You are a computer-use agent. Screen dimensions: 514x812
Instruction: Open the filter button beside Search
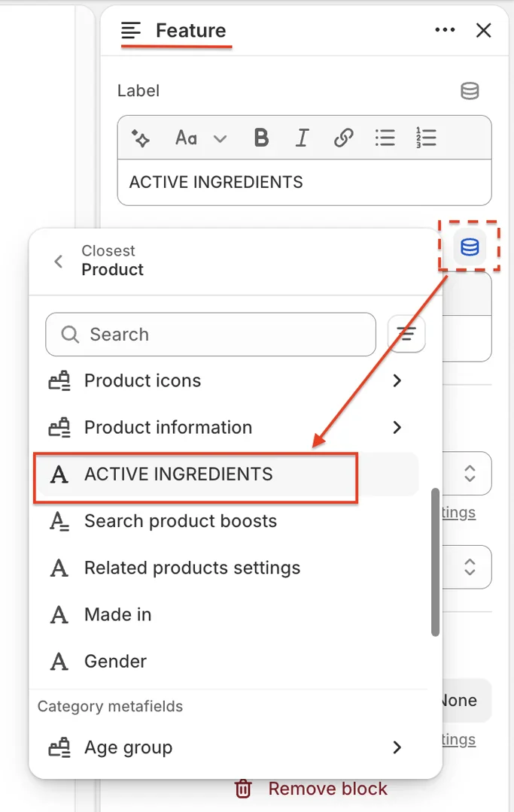[406, 335]
